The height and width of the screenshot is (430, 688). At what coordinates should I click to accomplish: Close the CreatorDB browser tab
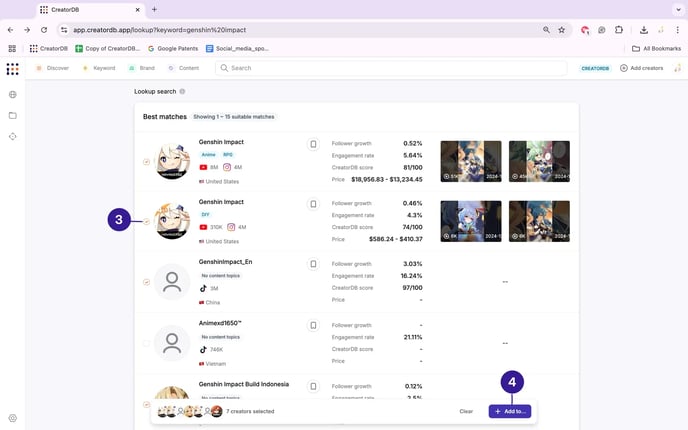(137, 9)
